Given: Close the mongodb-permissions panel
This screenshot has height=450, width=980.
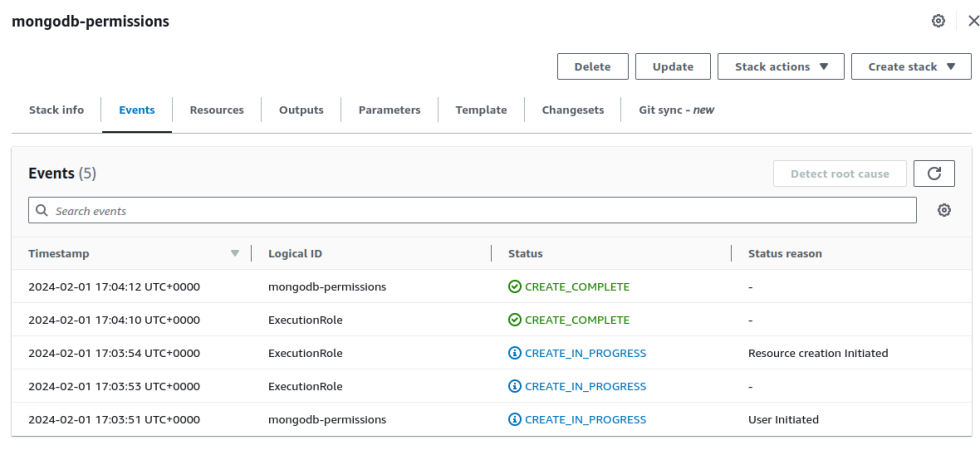Looking at the screenshot, I should pyautogui.click(x=973, y=21).
